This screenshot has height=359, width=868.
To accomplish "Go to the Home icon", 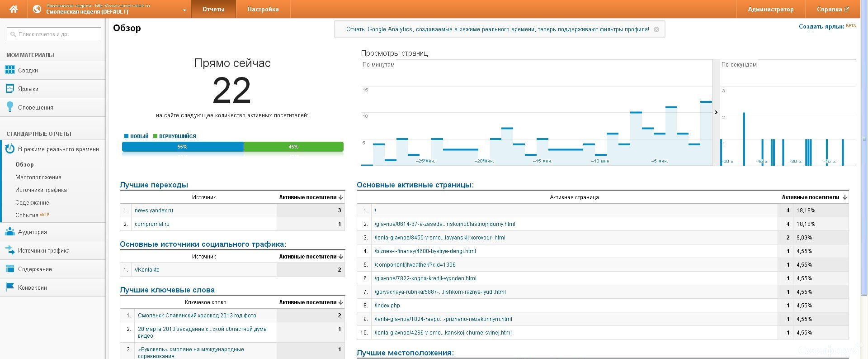I will (x=14, y=9).
